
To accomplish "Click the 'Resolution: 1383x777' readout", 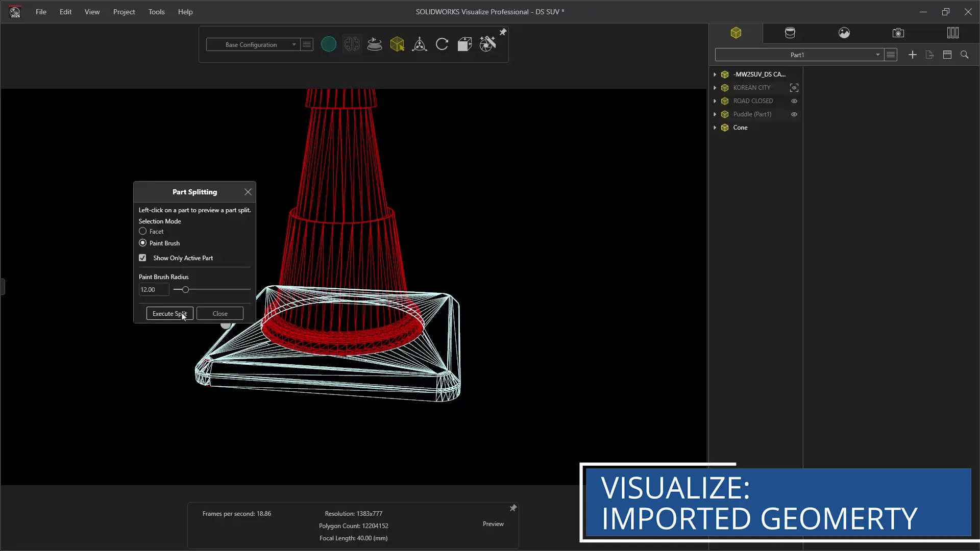I will pyautogui.click(x=354, y=514).
